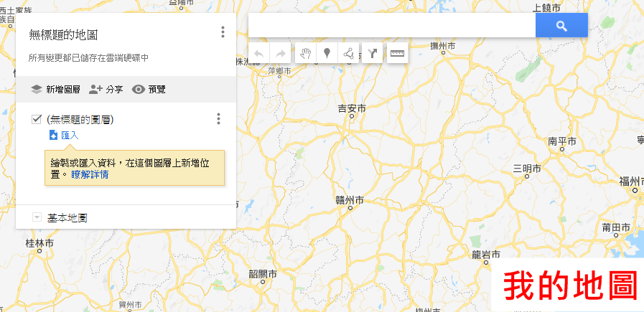Click the 新增圖層 add layer button
644x312 pixels.
point(55,90)
